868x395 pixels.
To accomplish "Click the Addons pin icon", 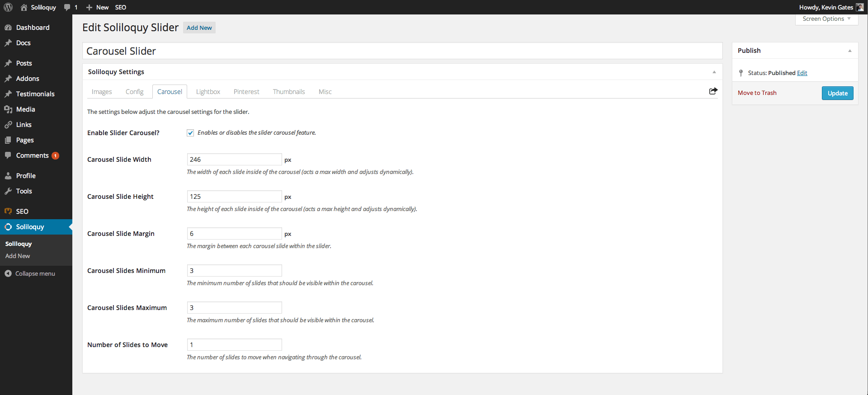I will click(x=8, y=79).
